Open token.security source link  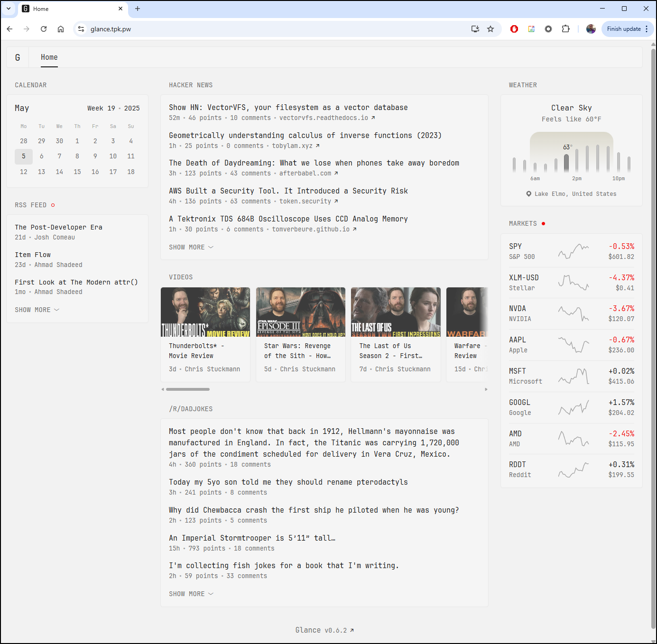pos(308,202)
